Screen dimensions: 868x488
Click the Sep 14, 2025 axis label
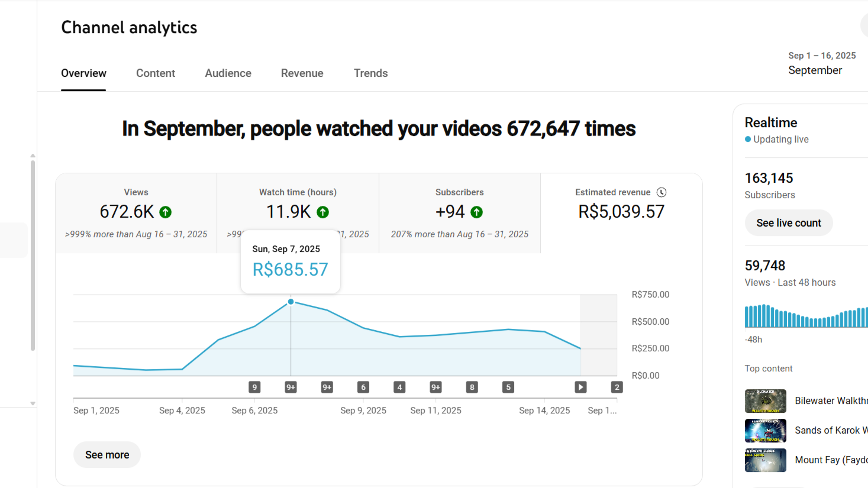point(544,411)
